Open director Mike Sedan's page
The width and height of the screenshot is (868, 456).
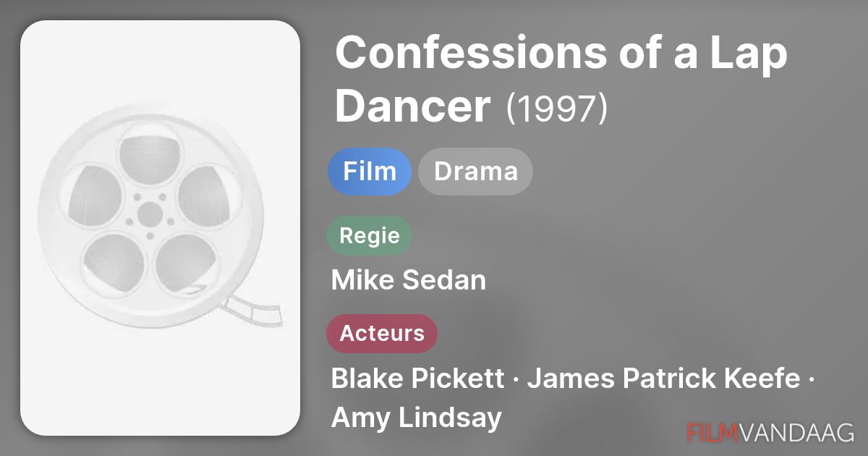coord(408,279)
